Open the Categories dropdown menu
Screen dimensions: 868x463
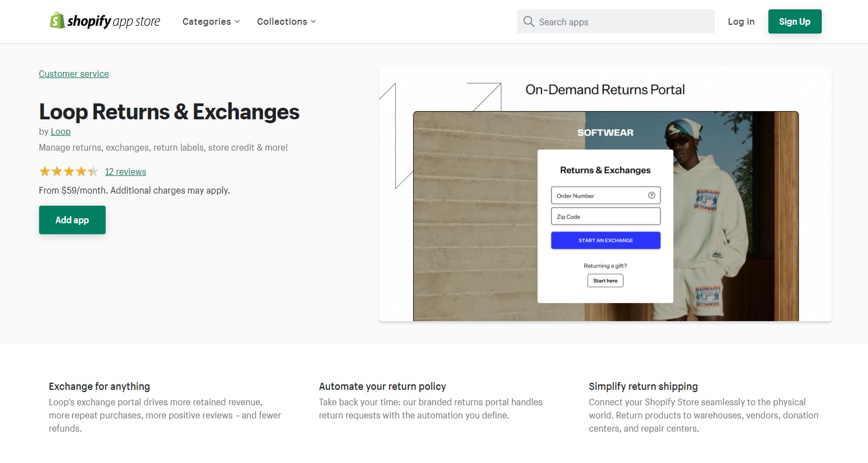[x=211, y=21]
